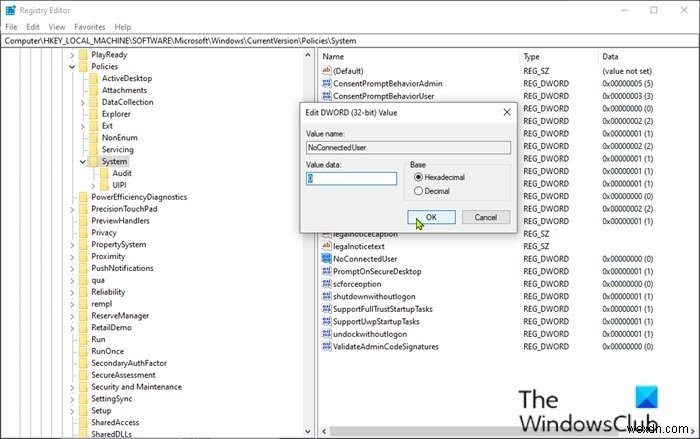
Task: Click the Privacy folder icon
Action: pos(83,233)
